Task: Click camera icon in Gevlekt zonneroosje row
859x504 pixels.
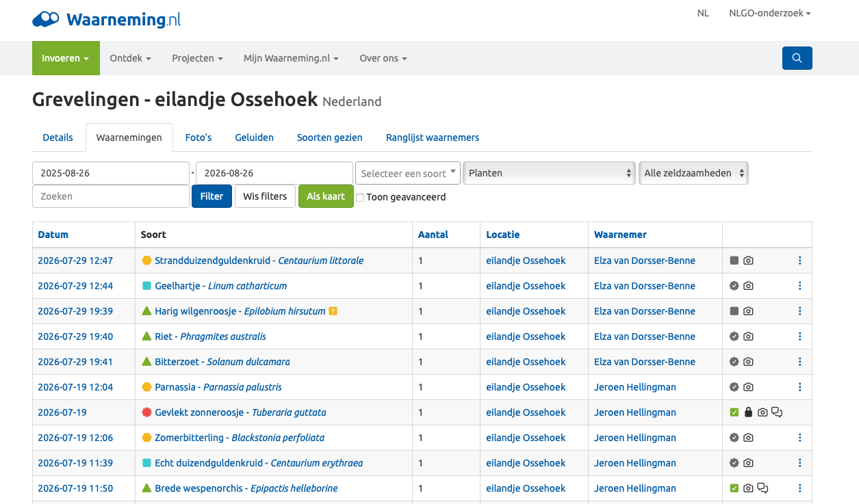Action: coord(762,412)
